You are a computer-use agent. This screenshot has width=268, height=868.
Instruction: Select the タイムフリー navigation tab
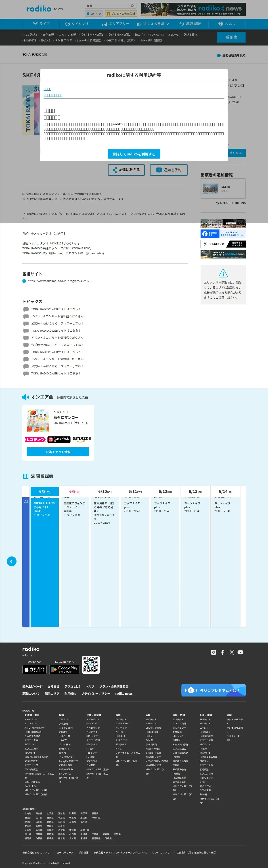click(78, 24)
